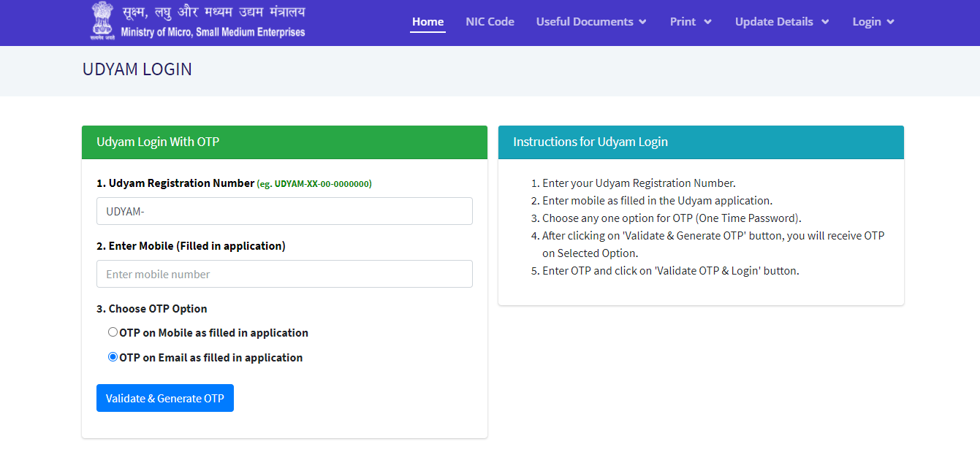Click instruction 'Enter mobile as filled in the Udyam application.'

pyautogui.click(x=657, y=201)
